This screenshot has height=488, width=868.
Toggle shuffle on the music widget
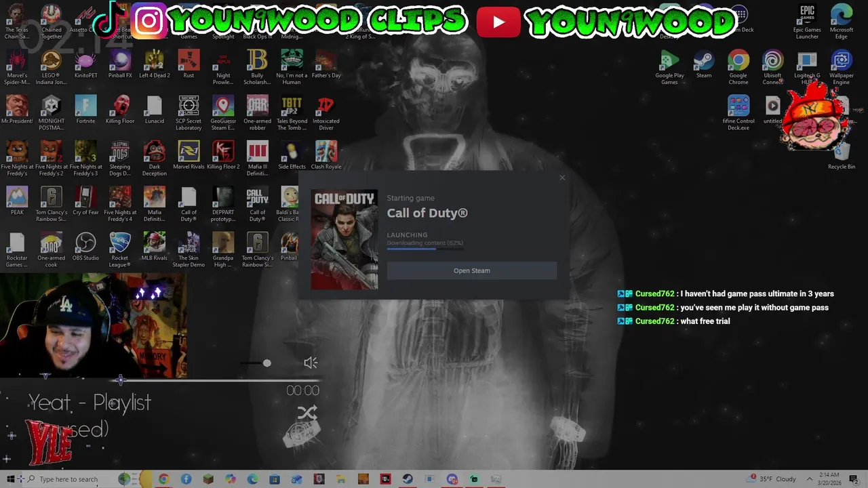(x=307, y=413)
